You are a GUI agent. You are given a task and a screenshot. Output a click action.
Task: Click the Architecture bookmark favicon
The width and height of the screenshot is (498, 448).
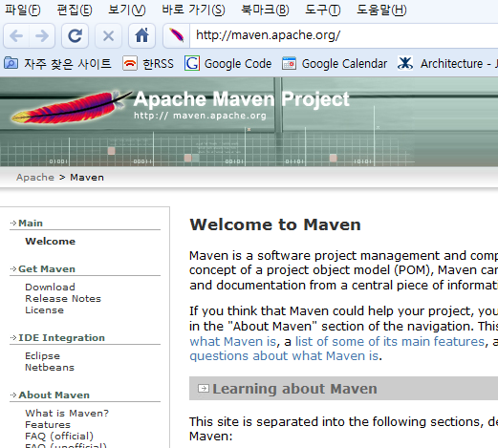pos(405,63)
